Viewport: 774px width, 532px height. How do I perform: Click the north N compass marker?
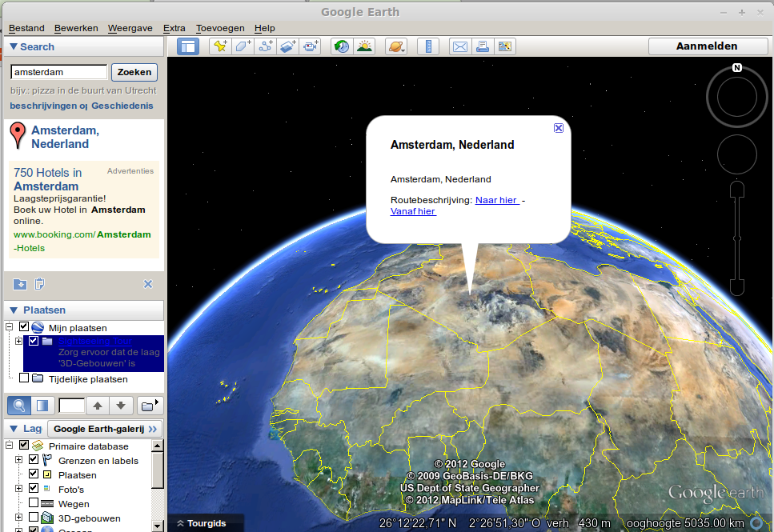737,68
